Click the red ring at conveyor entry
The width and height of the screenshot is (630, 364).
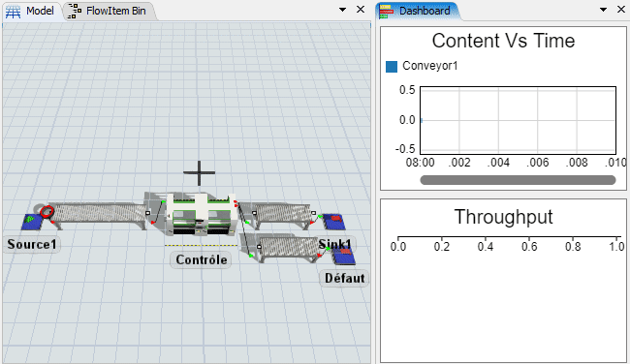click(47, 211)
